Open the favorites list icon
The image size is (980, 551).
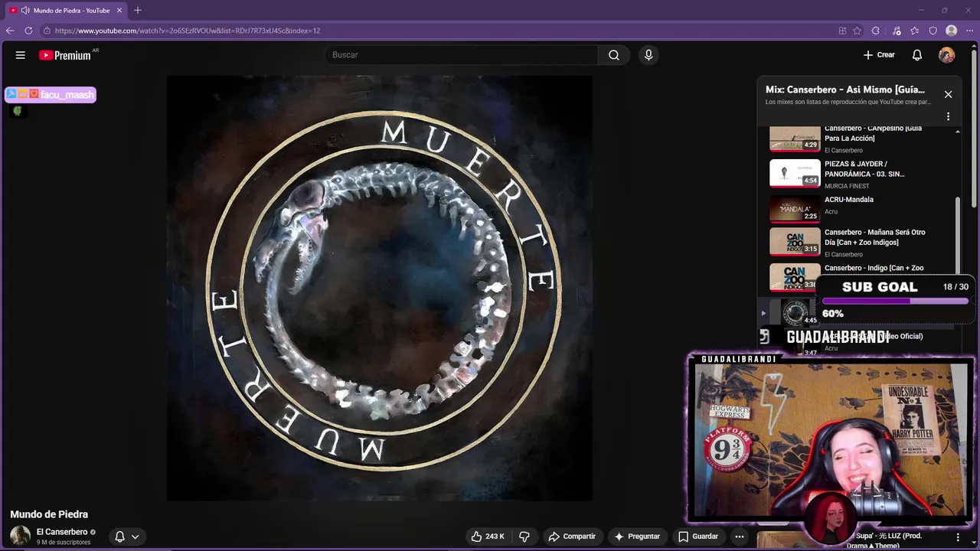pyautogui.click(x=914, y=31)
